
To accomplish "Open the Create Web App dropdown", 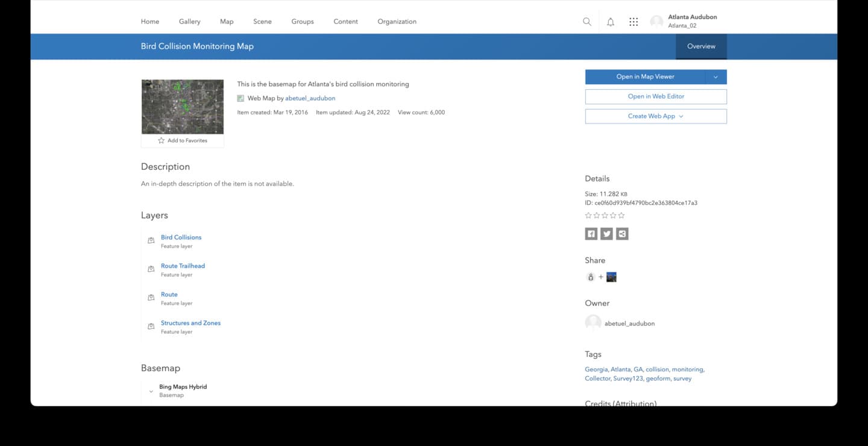I will point(655,116).
